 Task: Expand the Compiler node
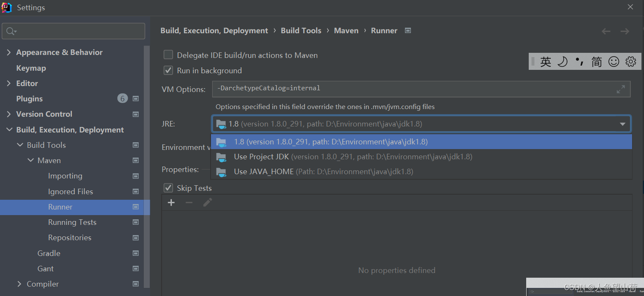[20, 284]
